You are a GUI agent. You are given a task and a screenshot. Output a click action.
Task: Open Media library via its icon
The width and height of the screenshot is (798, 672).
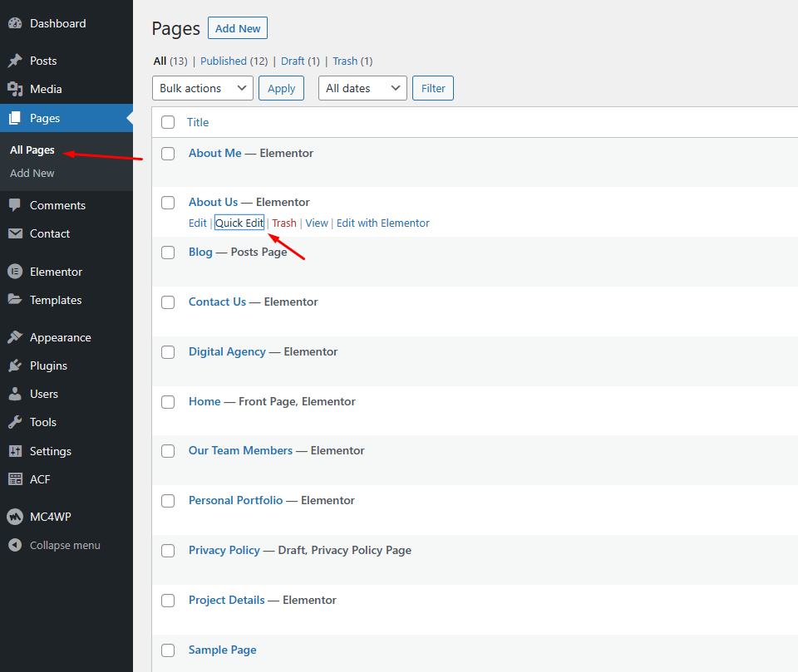(15, 89)
